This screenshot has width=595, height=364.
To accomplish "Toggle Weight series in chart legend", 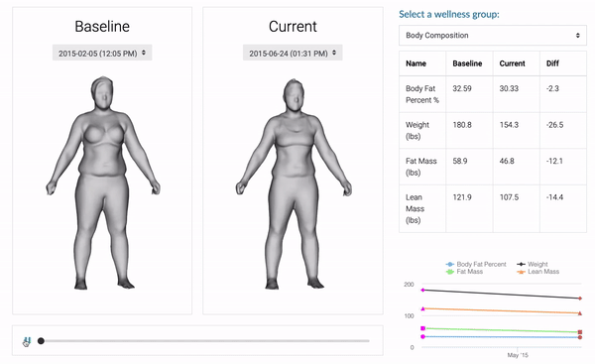I will [x=533, y=264].
